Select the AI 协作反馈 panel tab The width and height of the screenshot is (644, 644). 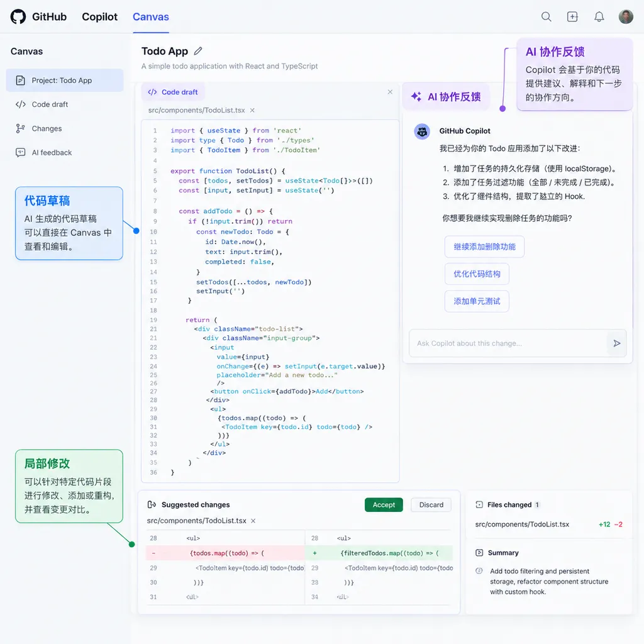446,96
